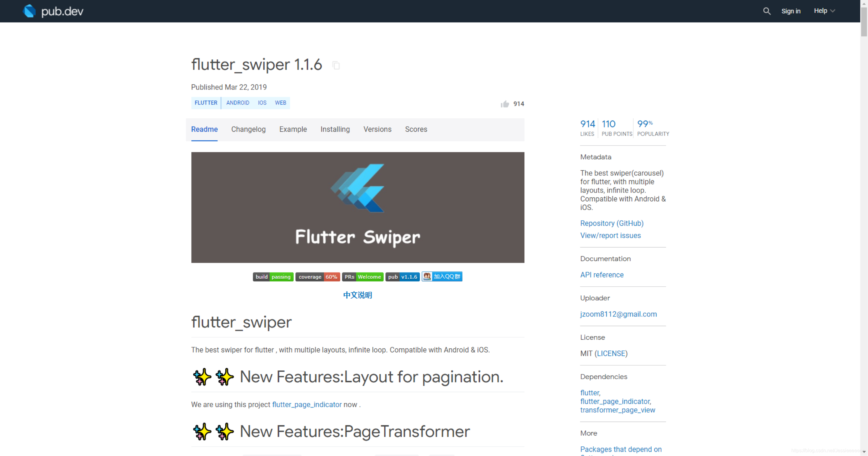Open the API reference link
Viewport: 868px width, 456px height.
(602, 275)
